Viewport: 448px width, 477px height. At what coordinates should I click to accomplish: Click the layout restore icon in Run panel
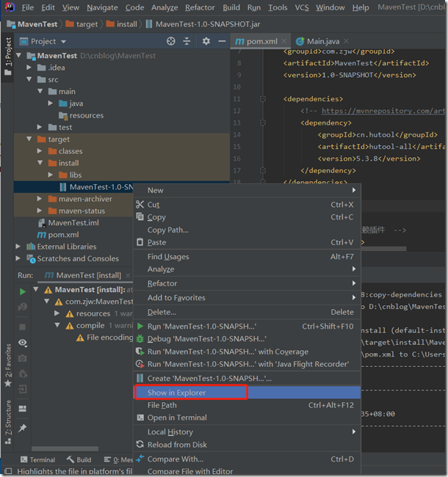pyautogui.click(x=23, y=409)
